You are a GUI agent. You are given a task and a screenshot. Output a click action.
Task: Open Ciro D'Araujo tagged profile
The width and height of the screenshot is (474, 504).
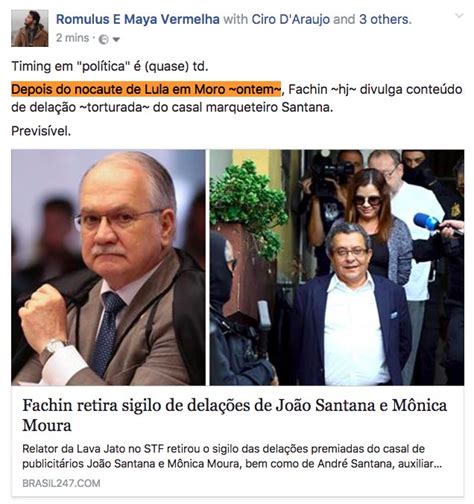pos(291,19)
